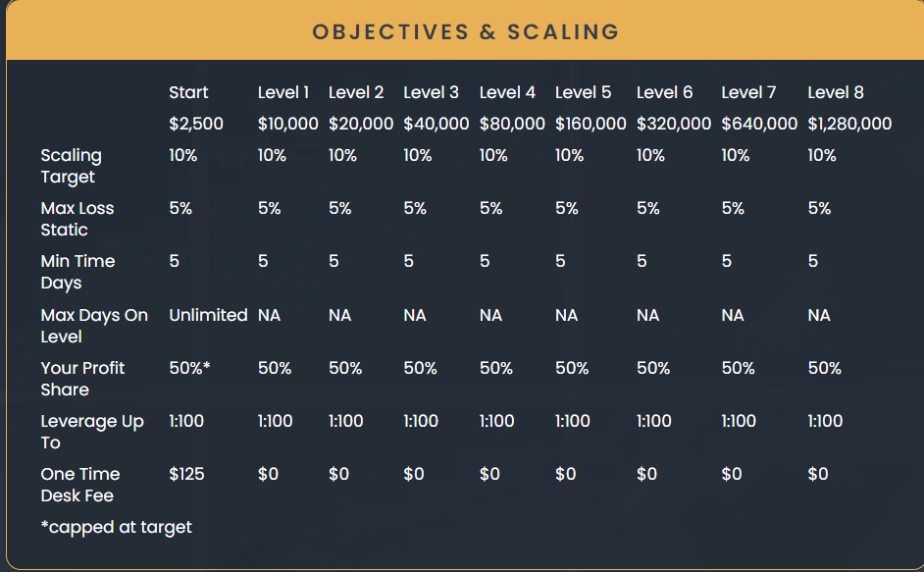Image resolution: width=924 pixels, height=572 pixels.
Task: Click the Level 8 column heading
Action: pyautogui.click(x=836, y=92)
